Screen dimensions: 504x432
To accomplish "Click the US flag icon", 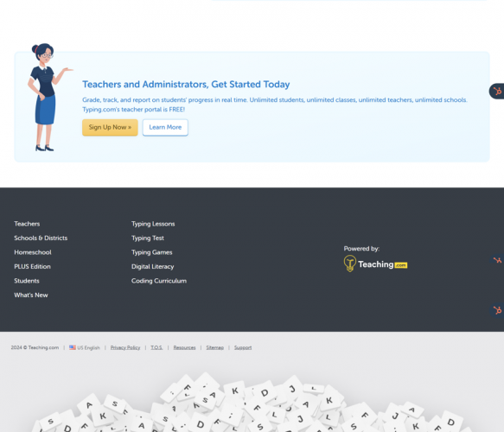I will 73,347.
